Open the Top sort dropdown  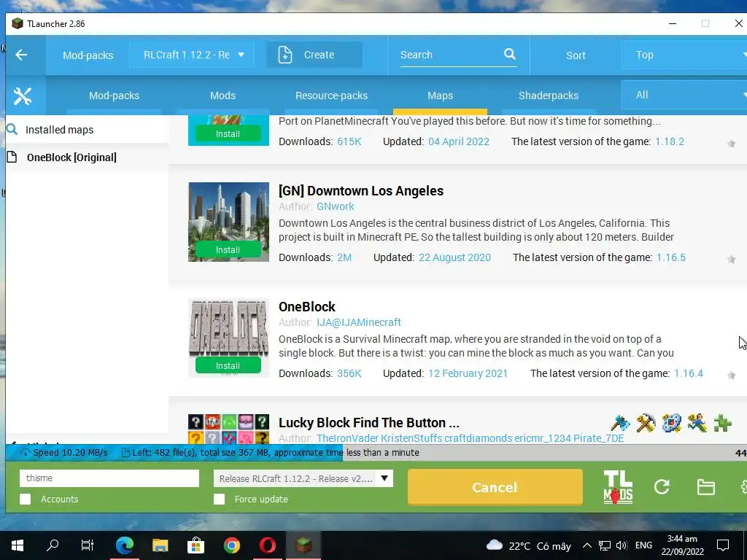(684, 55)
